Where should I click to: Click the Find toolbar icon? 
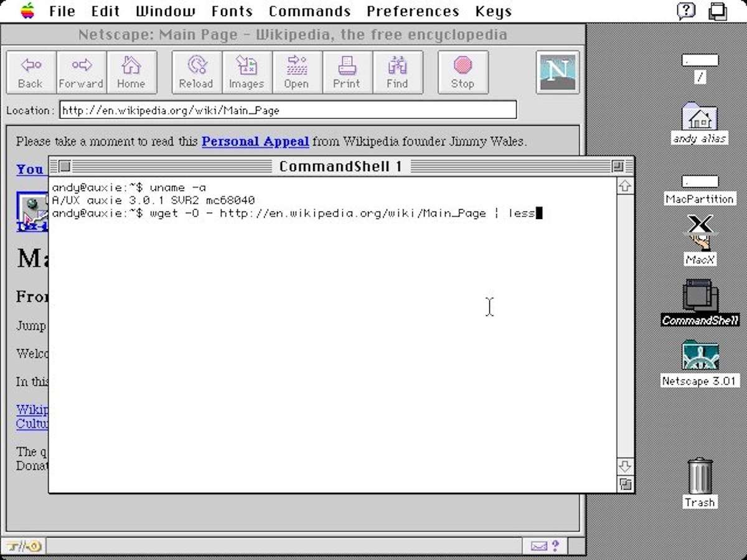click(x=398, y=72)
